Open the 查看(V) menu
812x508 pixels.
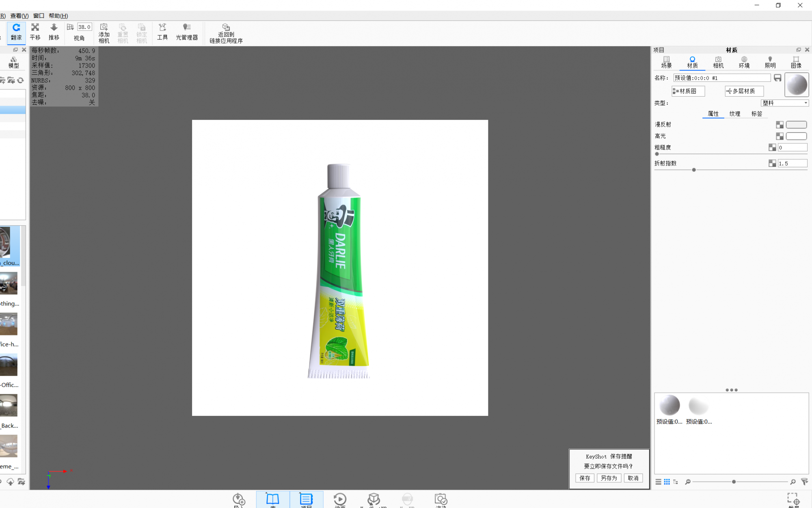coord(19,16)
